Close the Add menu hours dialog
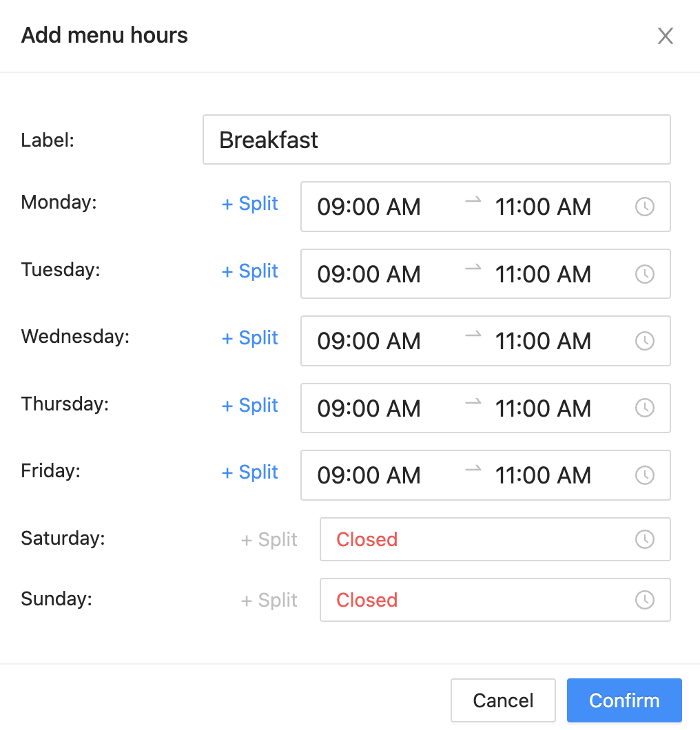The height and width of the screenshot is (730, 700). (x=665, y=36)
